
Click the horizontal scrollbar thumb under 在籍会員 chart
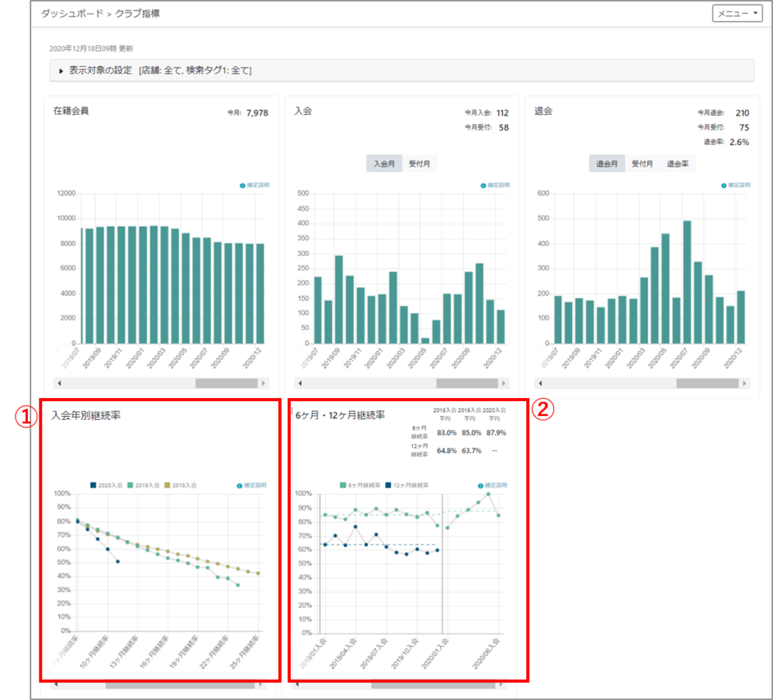tap(226, 384)
